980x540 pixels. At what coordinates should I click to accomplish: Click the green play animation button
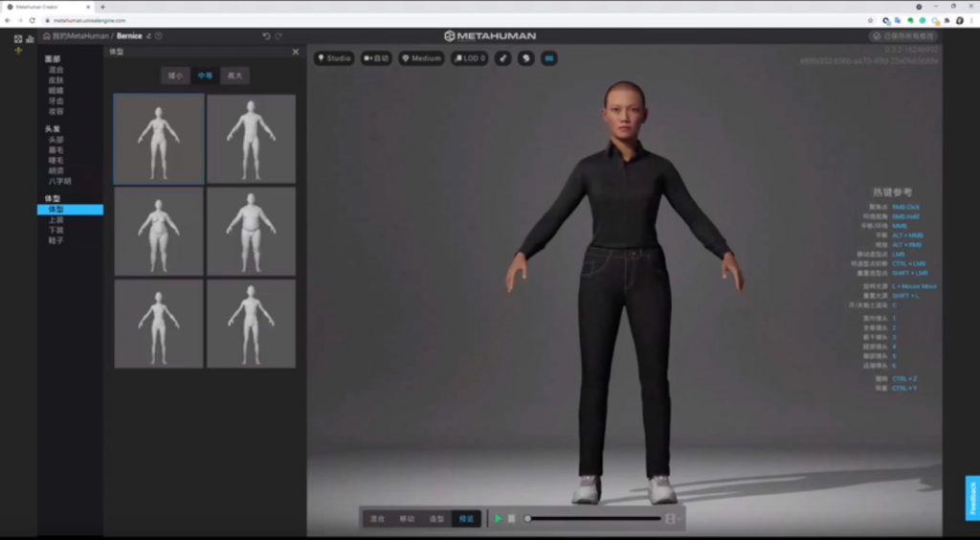[x=498, y=519]
